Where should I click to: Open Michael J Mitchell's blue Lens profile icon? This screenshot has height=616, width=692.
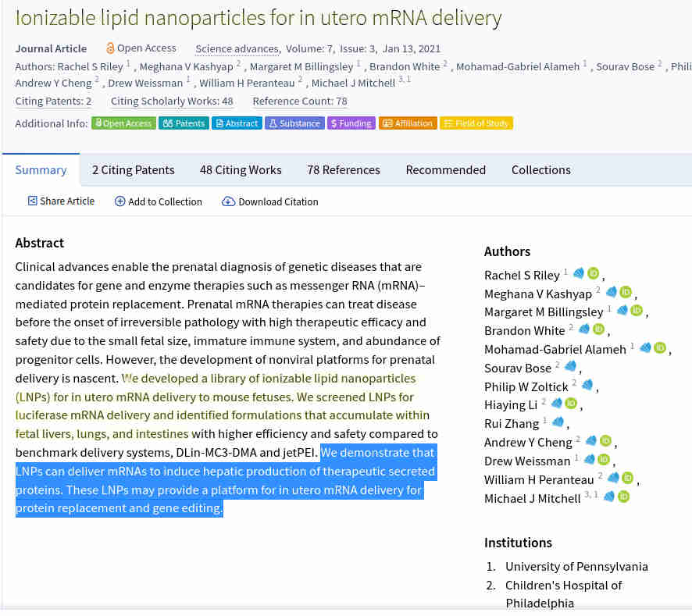click(609, 497)
